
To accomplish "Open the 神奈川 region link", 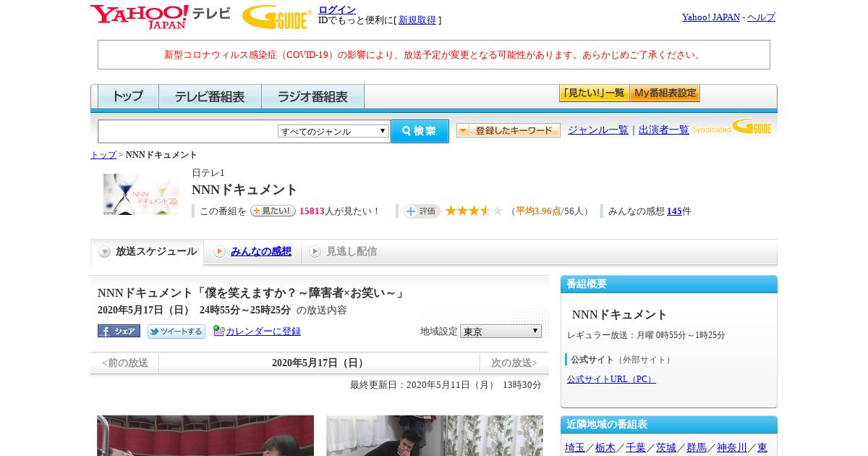I will [732, 448].
